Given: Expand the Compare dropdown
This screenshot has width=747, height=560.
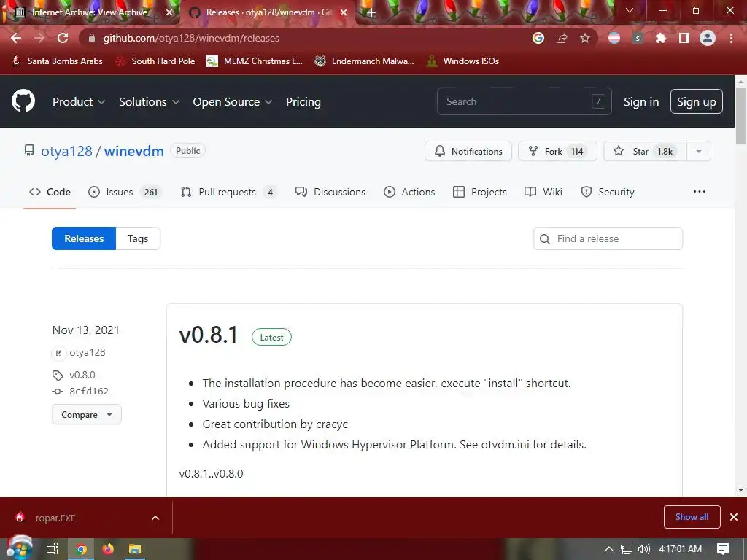Looking at the screenshot, I should 87,415.
